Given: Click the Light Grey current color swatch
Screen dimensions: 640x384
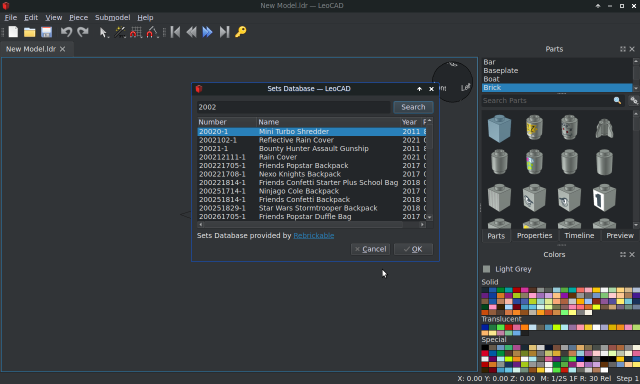Looking at the screenshot, I should [487, 269].
